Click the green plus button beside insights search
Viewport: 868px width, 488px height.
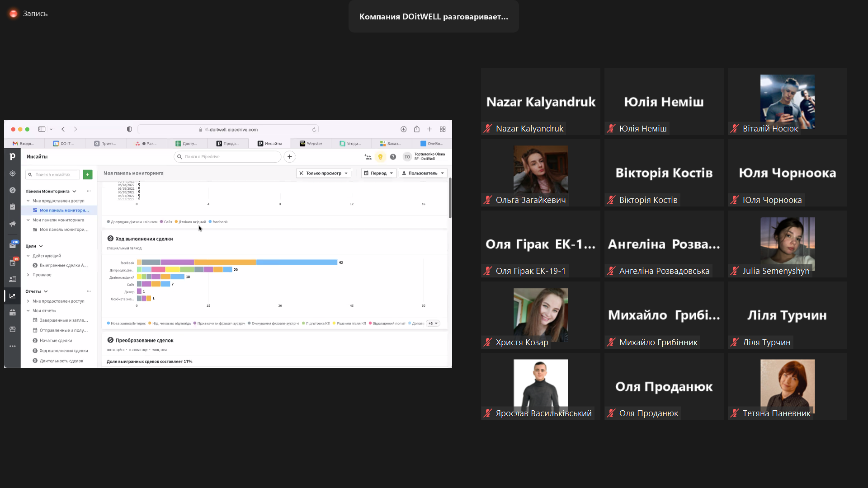pyautogui.click(x=88, y=174)
